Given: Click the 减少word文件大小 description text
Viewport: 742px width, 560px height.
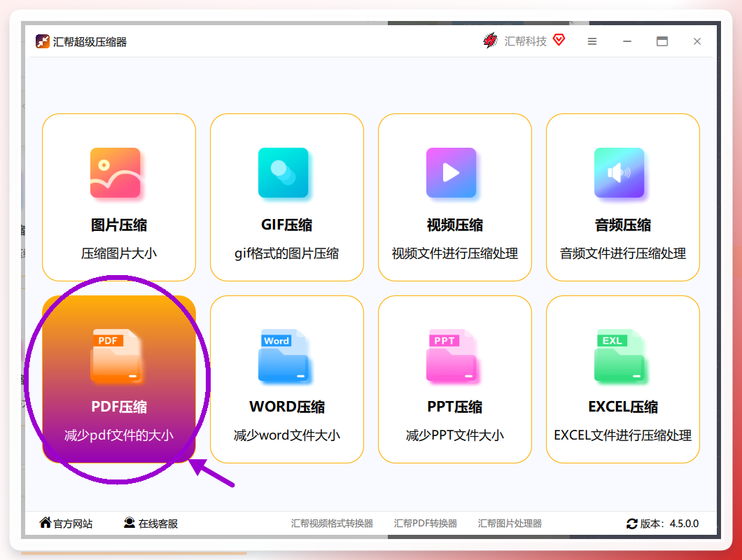Looking at the screenshot, I should click(x=287, y=435).
